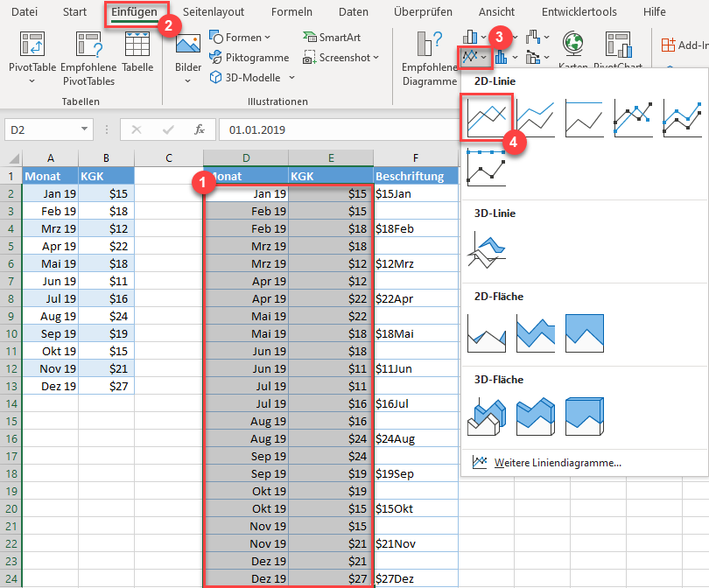Confirm formula entry with checkmark
The image size is (709, 588).
tap(168, 129)
